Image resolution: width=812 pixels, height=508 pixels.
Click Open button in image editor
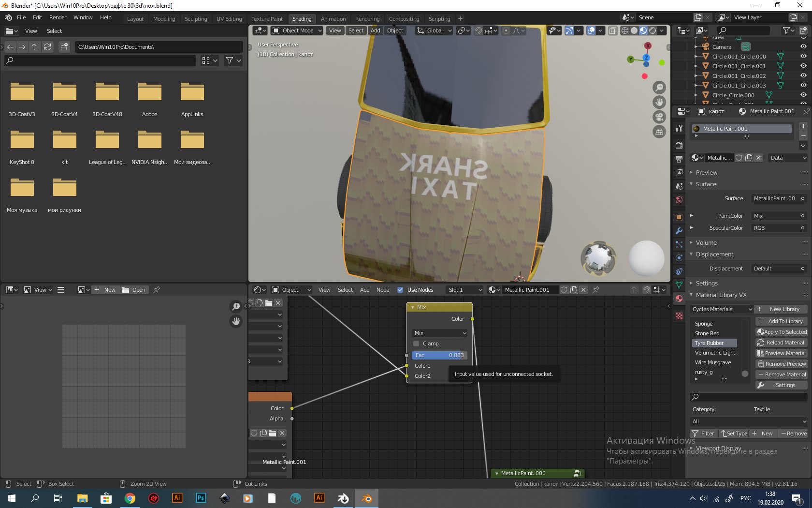pos(134,290)
